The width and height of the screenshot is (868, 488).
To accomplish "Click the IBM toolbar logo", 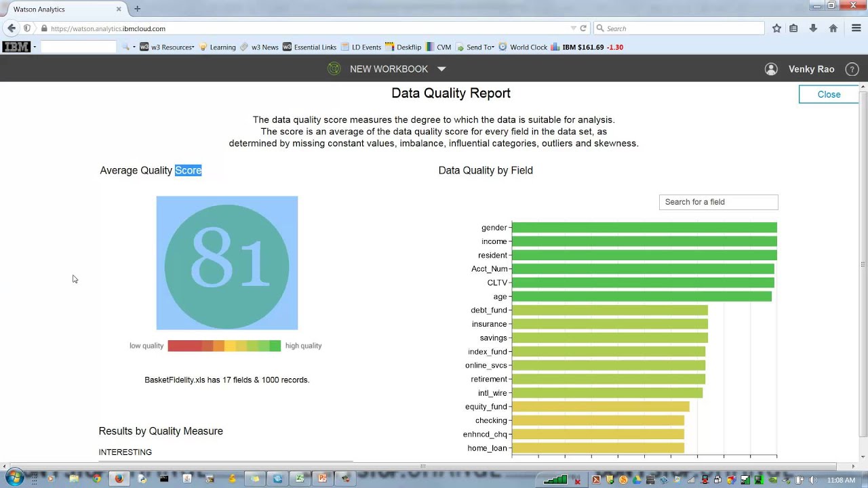I will [16, 47].
